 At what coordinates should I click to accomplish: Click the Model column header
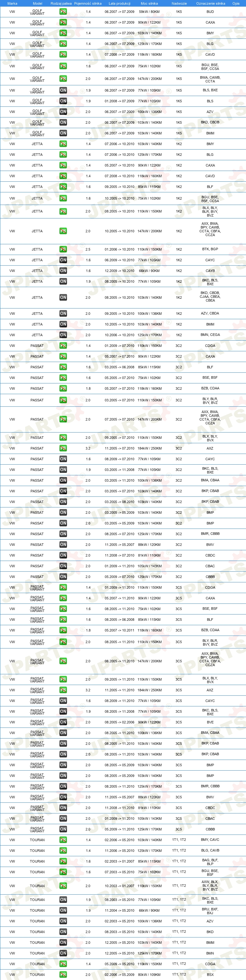[37, 3]
